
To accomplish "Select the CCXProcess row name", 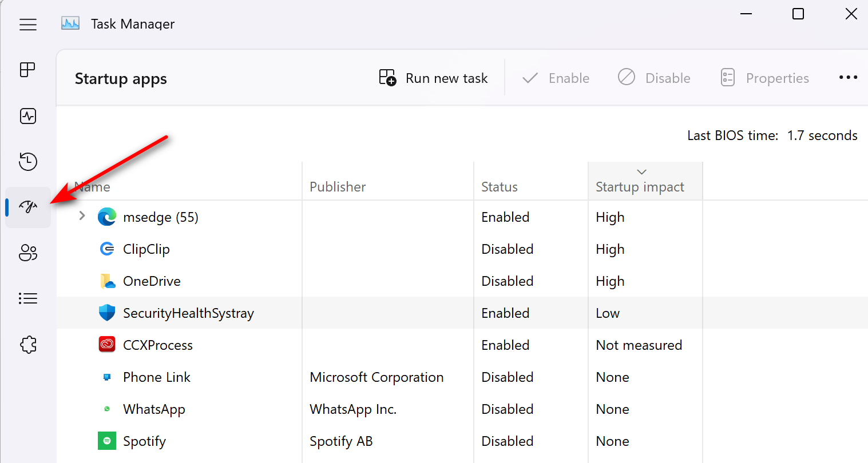I will [x=158, y=345].
